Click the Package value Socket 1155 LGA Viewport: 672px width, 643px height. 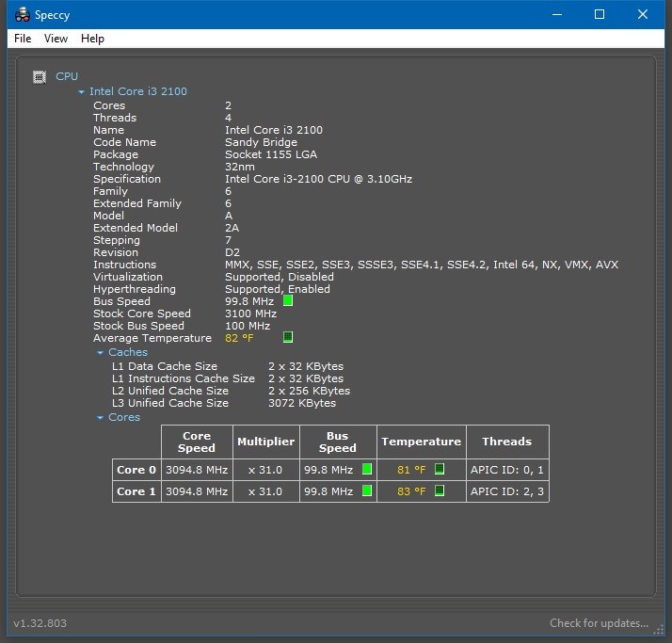(271, 154)
